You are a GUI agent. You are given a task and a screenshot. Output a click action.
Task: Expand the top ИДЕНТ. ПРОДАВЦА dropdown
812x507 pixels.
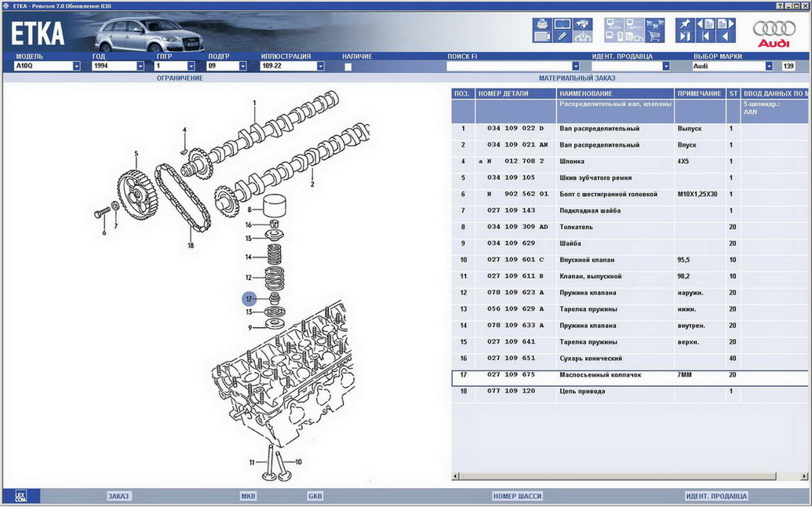pos(666,66)
